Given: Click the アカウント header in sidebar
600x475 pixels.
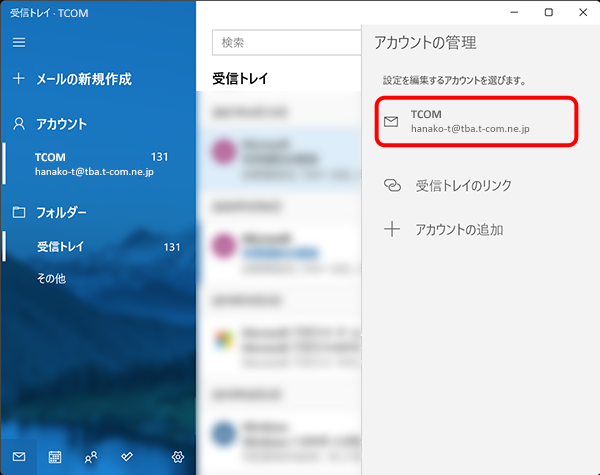Looking at the screenshot, I should (x=61, y=124).
